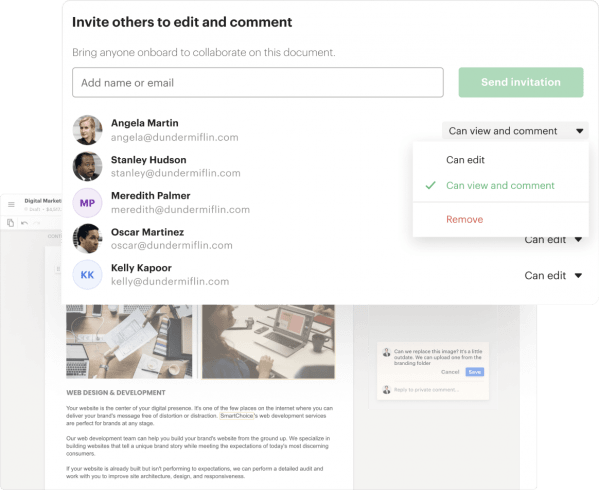The image size is (599, 490).
Task: Click the copy pages icon in toolbar
Action: pyautogui.click(x=11, y=222)
